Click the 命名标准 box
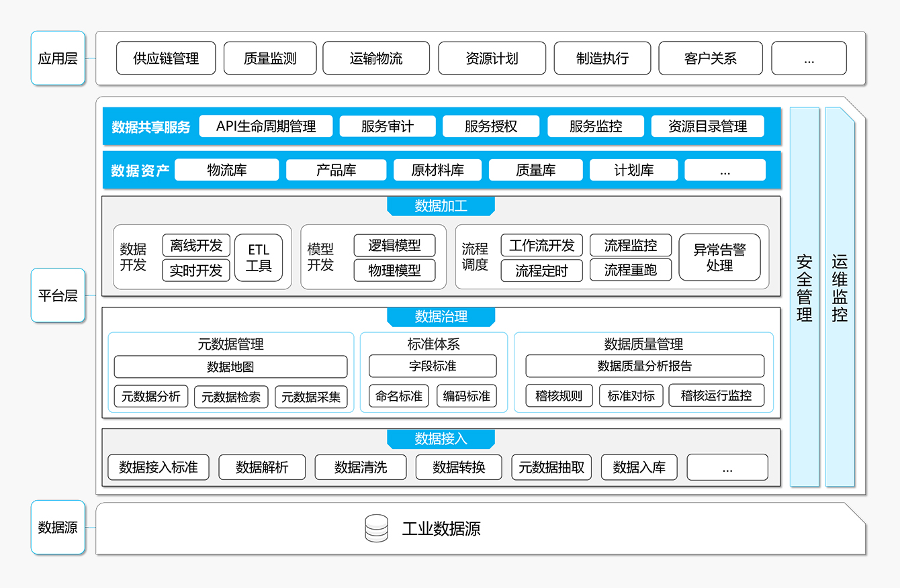 [x=399, y=396]
